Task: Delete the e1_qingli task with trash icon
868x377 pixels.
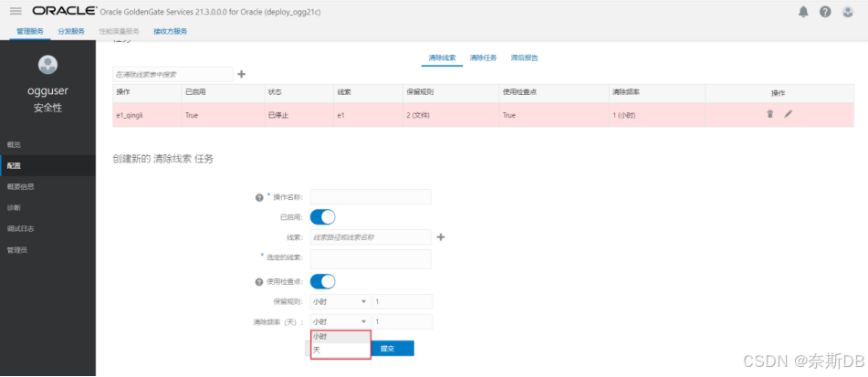Action: point(769,114)
